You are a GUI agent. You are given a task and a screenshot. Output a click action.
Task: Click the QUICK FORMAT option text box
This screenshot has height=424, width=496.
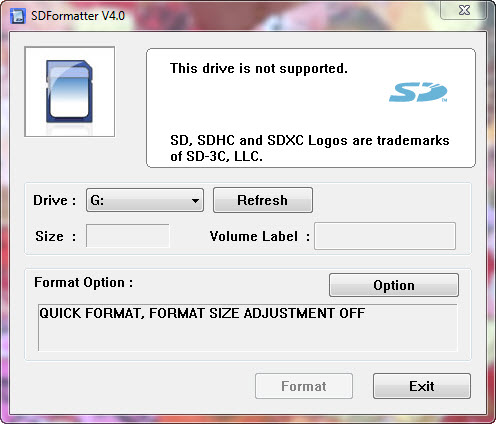[248, 327]
